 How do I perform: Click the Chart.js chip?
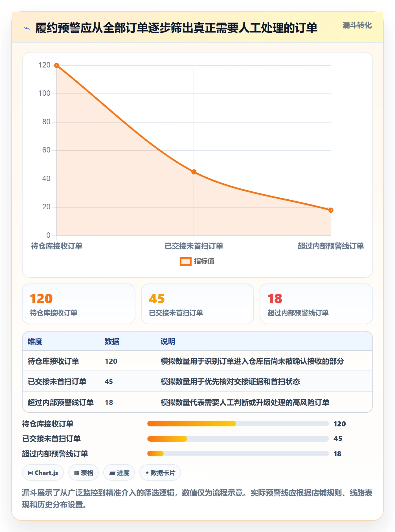(x=43, y=473)
